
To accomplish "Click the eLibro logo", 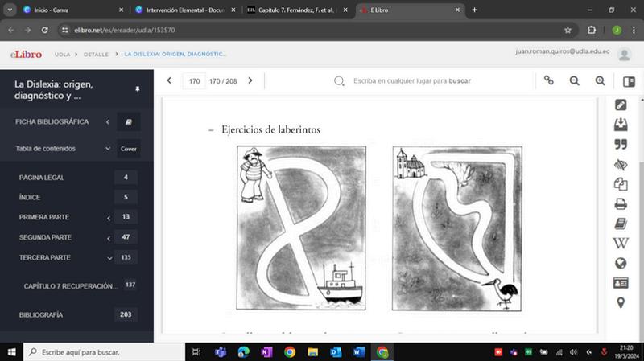I will [x=27, y=54].
